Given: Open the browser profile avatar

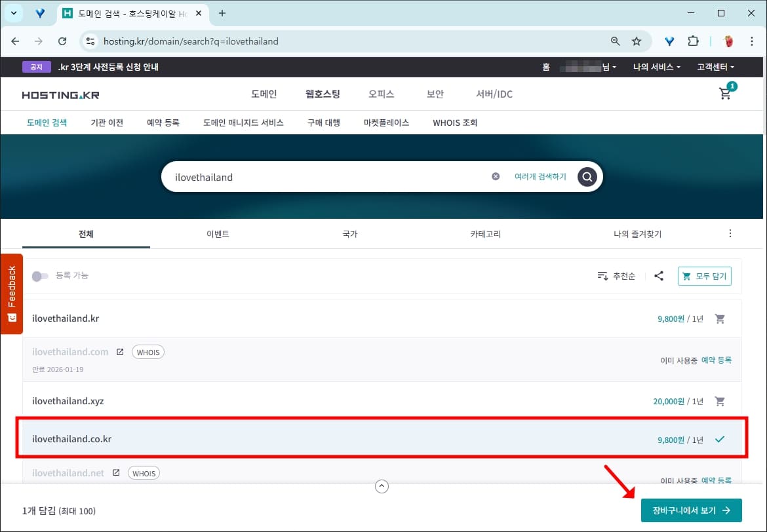Looking at the screenshot, I should coord(729,41).
